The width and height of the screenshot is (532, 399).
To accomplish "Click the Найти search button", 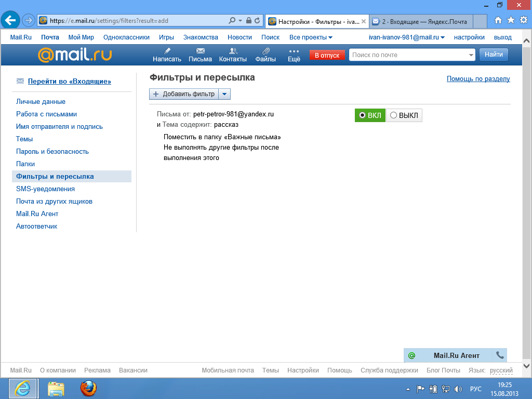I will [x=494, y=54].
